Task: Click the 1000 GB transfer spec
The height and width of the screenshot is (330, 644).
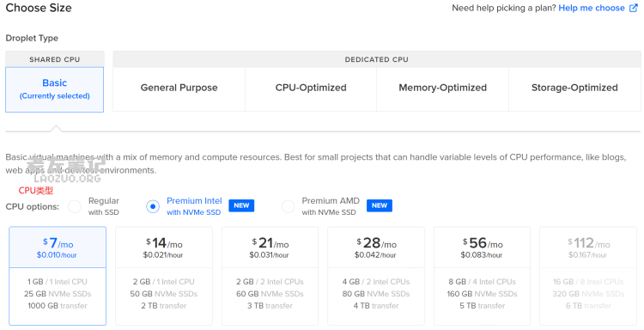Action: tap(58, 306)
